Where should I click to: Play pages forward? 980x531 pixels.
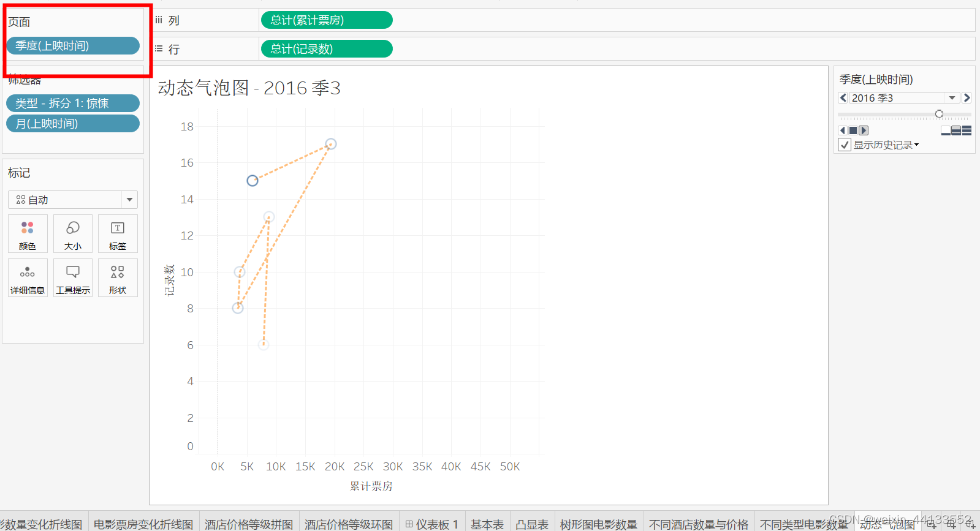[x=864, y=130]
